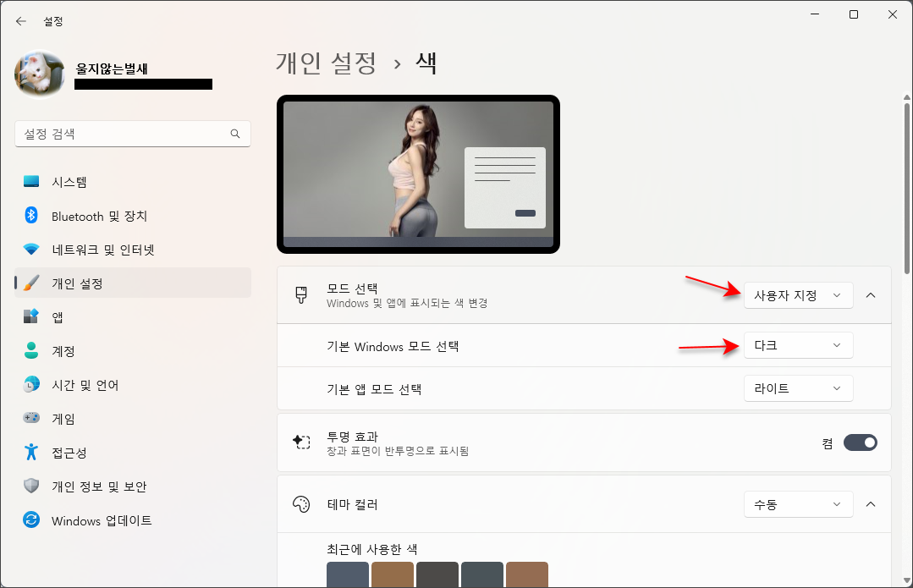Open the 다크 Windows mode dropdown
913x588 pixels.
tap(798, 345)
